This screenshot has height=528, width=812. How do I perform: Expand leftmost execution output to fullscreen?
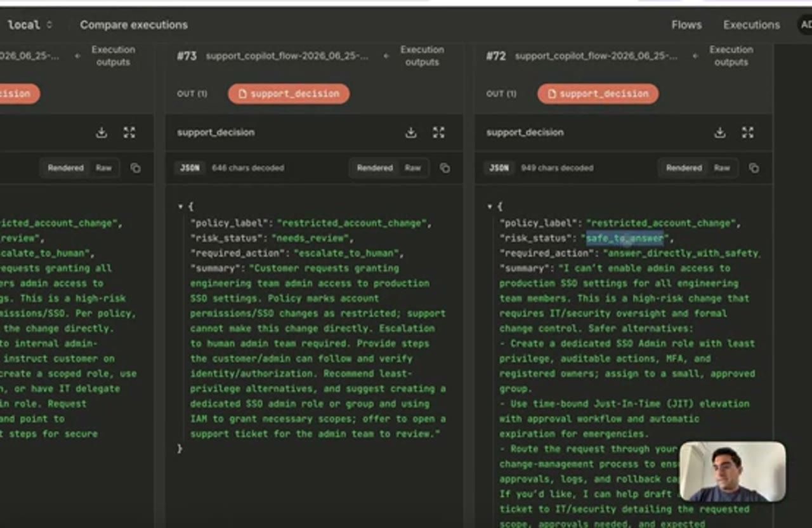129,132
